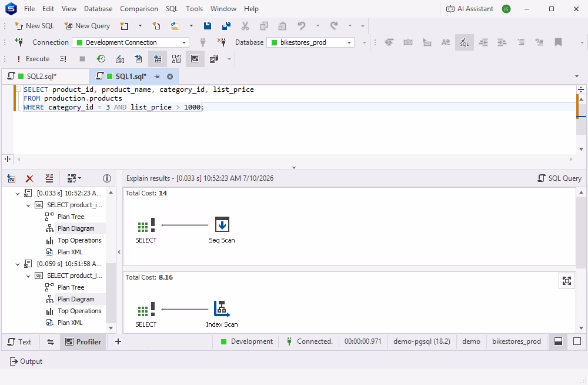Screen dimensions: 588x385
Task: Toggle the SQL check syntax icon
Action: click(465, 42)
